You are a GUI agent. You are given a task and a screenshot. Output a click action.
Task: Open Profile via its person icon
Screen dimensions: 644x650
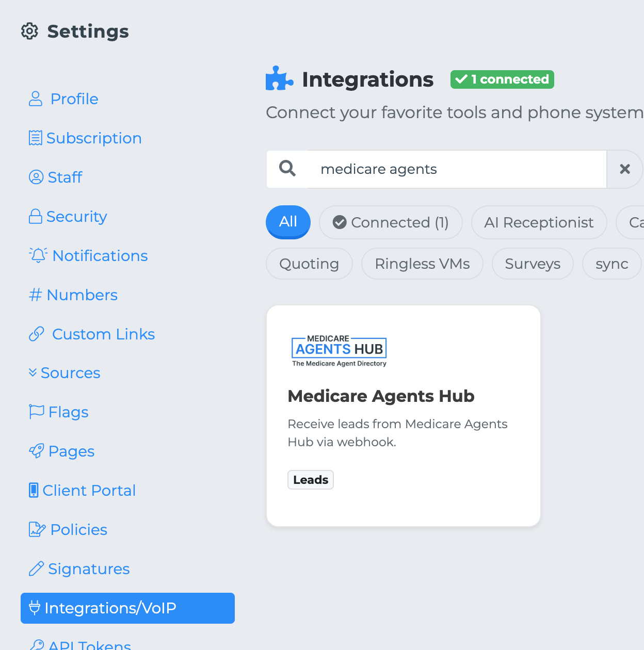click(35, 99)
